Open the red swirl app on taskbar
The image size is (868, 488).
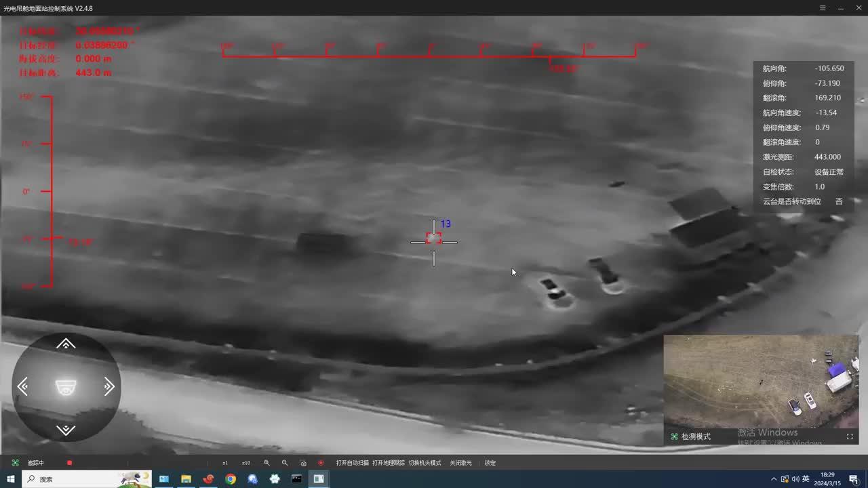[x=208, y=479]
